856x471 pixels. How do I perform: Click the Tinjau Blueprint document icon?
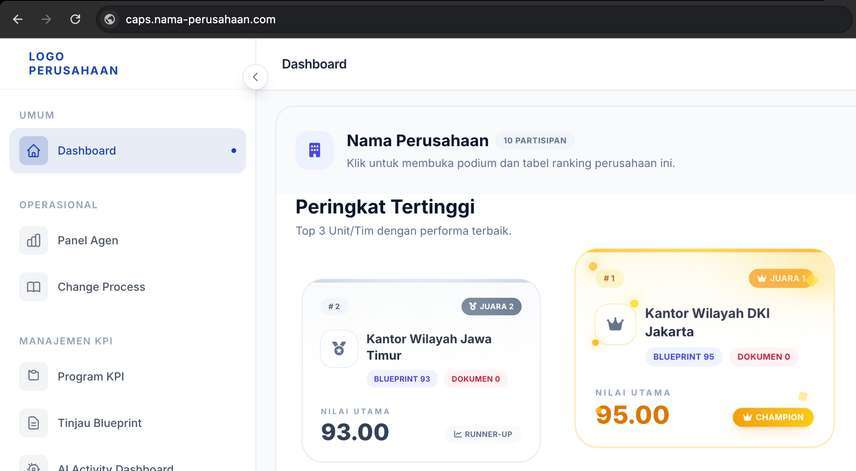click(33, 423)
